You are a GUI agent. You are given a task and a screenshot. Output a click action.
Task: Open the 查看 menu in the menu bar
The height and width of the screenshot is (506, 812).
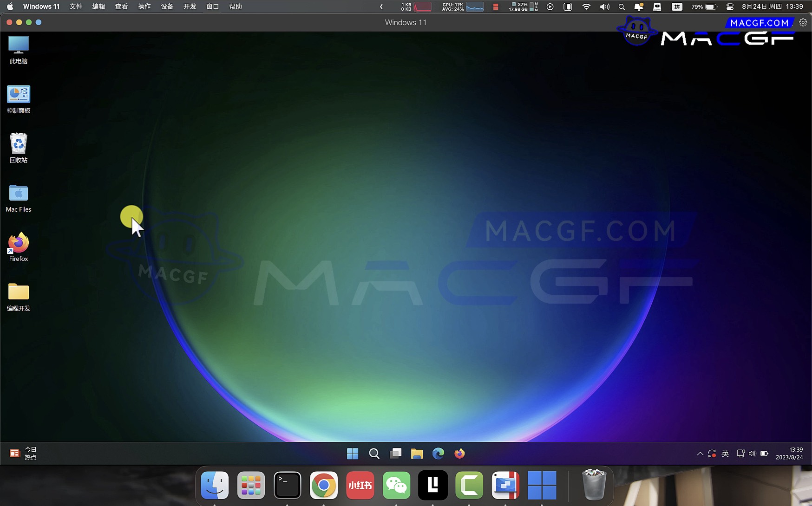coord(121,6)
